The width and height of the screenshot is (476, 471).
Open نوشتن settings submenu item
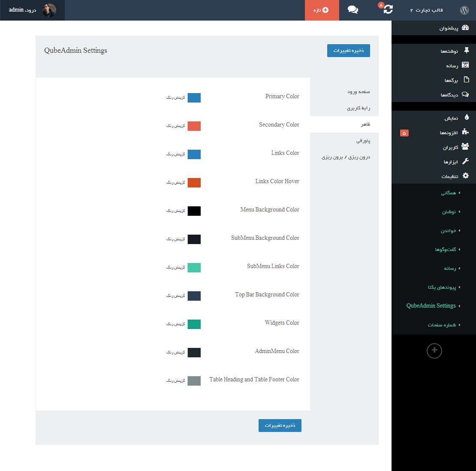(x=449, y=211)
